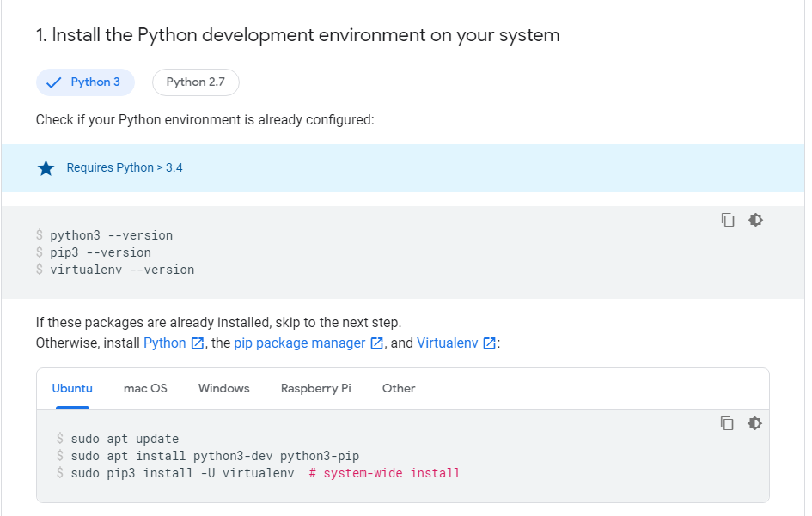Switch to the mac OS tab
This screenshot has width=812, height=516.
pyautogui.click(x=145, y=388)
